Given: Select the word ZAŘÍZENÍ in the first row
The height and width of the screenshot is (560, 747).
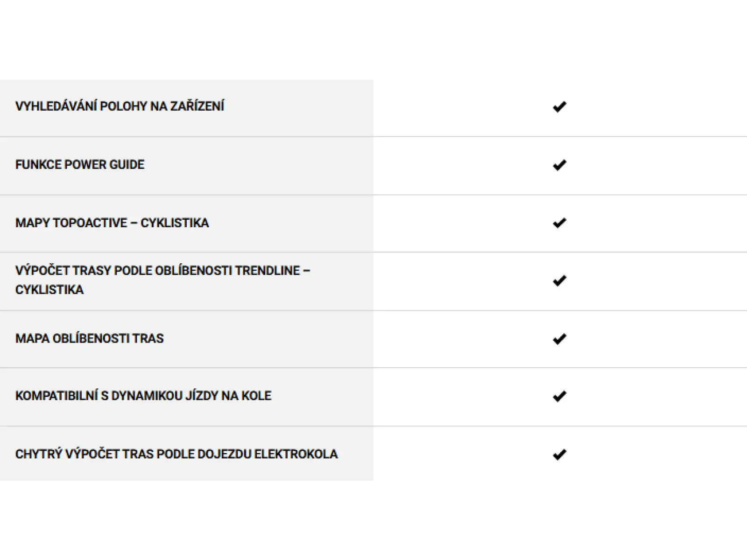Looking at the screenshot, I should 197,106.
